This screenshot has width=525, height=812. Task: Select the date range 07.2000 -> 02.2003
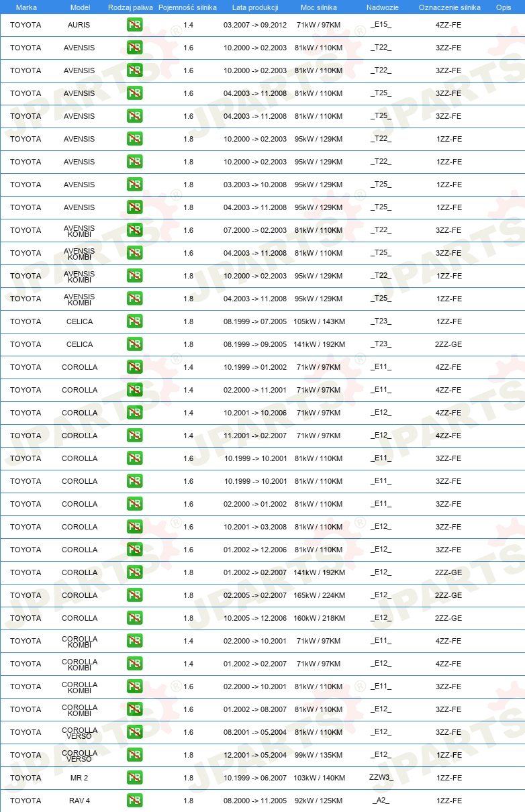coord(255,230)
